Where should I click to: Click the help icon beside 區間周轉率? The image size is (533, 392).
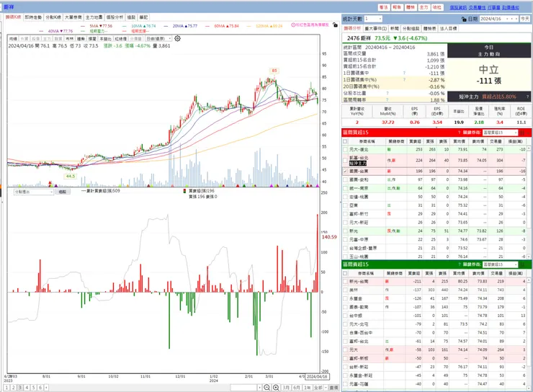click(388, 100)
